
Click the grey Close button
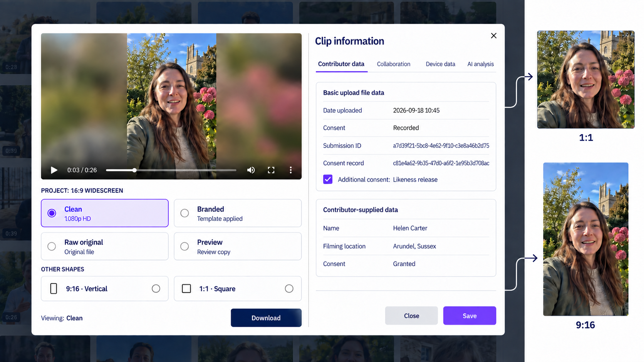(x=411, y=316)
